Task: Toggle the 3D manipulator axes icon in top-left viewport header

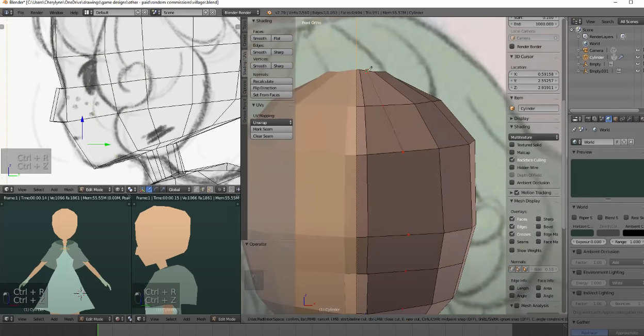Action: click(142, 190)
